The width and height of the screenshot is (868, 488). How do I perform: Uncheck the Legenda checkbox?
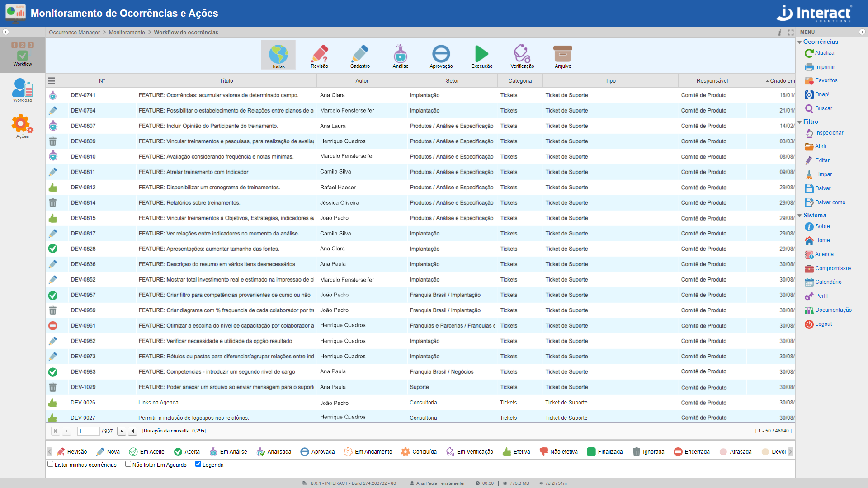198,464
